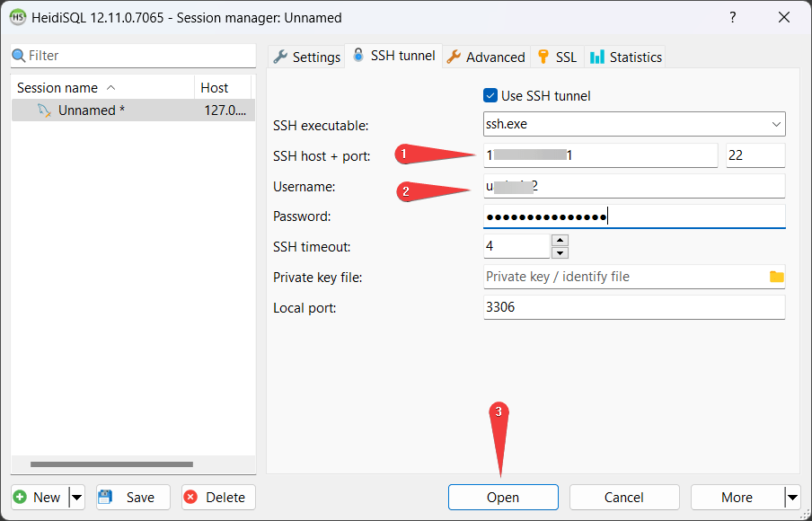
Task: Expand the SSH executable dropdown
Action: click(x=776, y=125)
